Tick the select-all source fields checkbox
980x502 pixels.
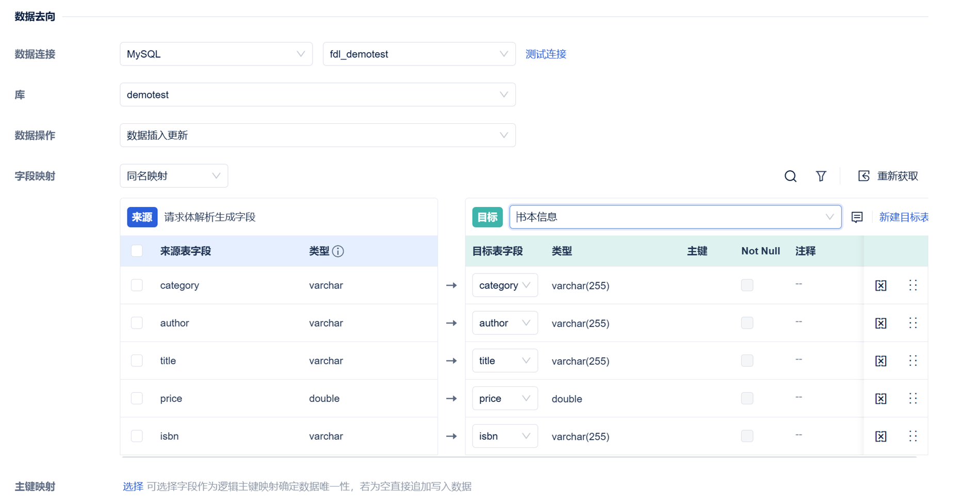137,251
